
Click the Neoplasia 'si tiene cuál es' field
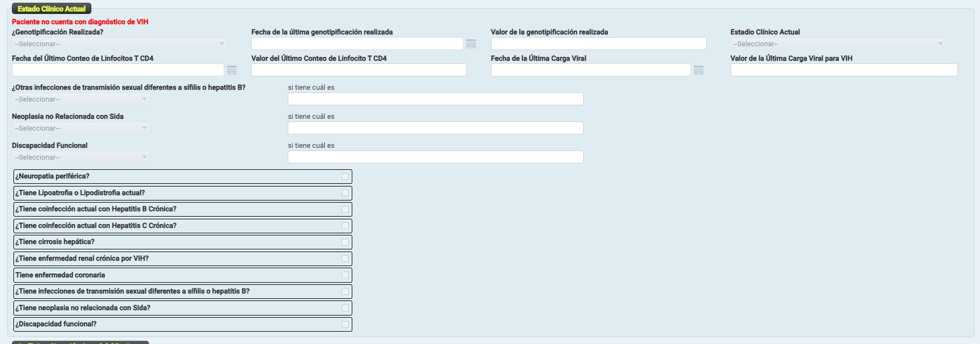435,128
